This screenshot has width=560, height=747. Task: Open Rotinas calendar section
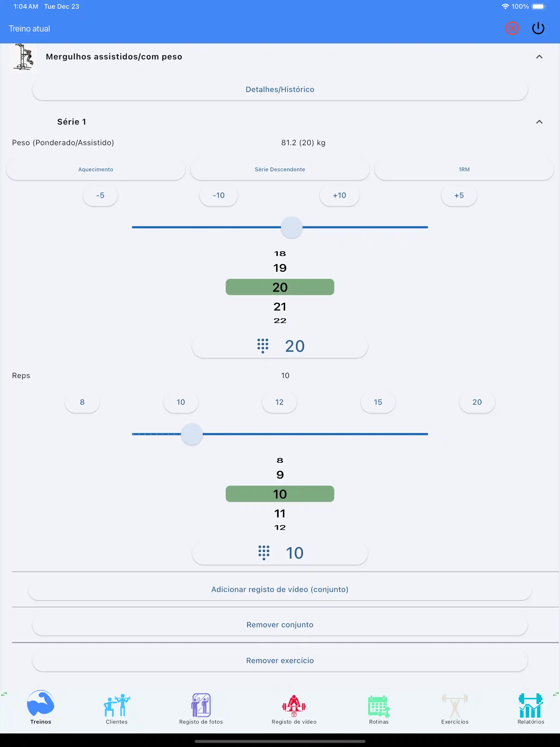(378, 709)
